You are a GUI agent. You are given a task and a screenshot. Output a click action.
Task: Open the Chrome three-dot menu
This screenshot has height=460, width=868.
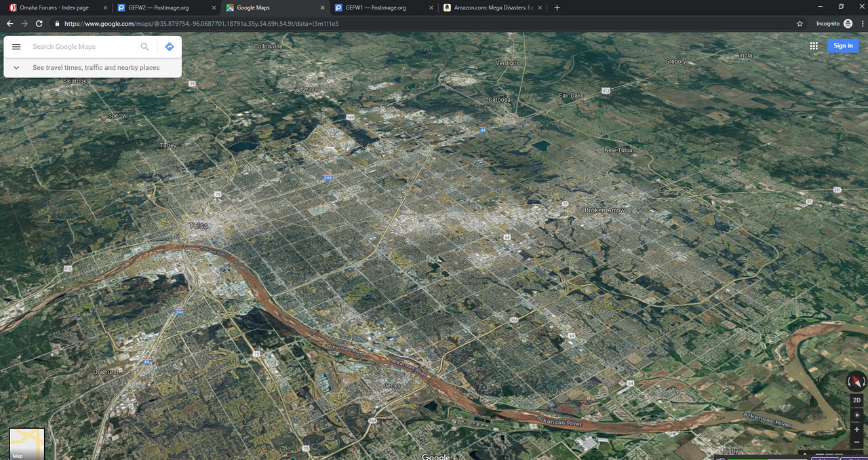pos(861,23)
